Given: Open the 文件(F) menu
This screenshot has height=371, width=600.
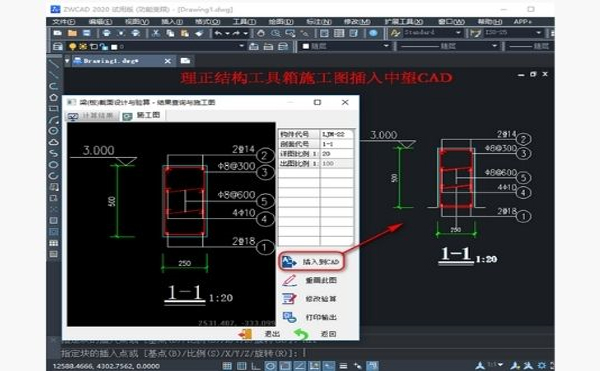Looking at the screenshot, I should (x=64, y=22).
